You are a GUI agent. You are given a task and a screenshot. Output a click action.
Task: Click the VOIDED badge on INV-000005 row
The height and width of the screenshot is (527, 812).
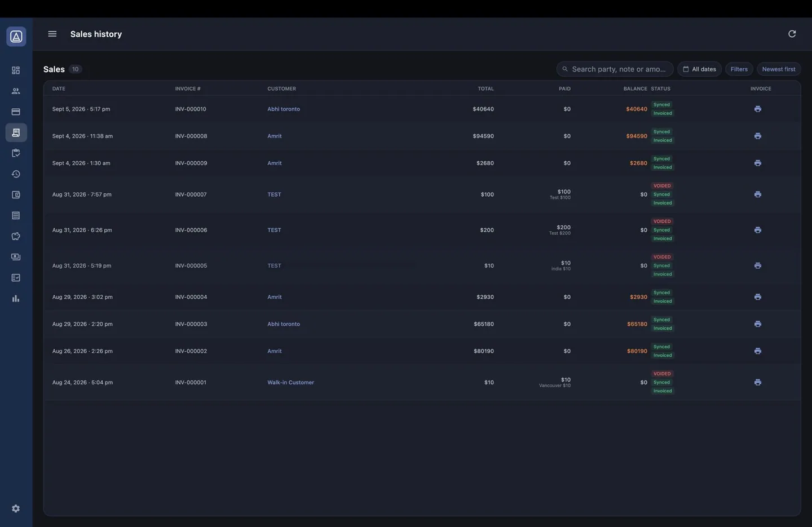tap(662, 257)
